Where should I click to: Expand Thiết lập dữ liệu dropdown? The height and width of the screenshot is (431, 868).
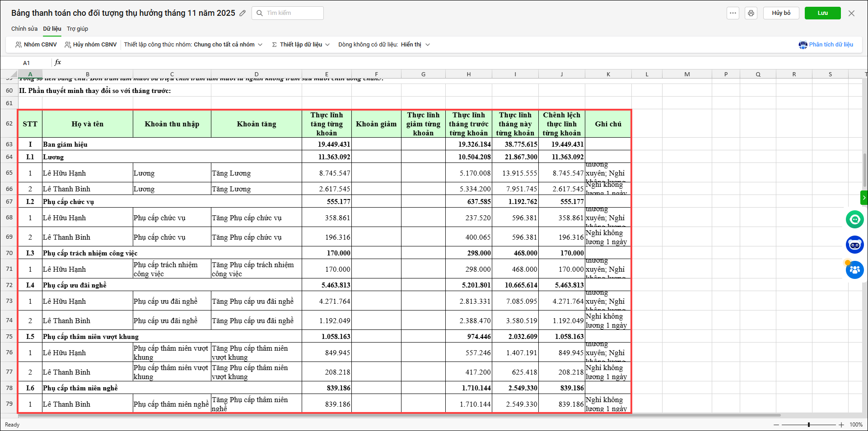click(301, 45)
